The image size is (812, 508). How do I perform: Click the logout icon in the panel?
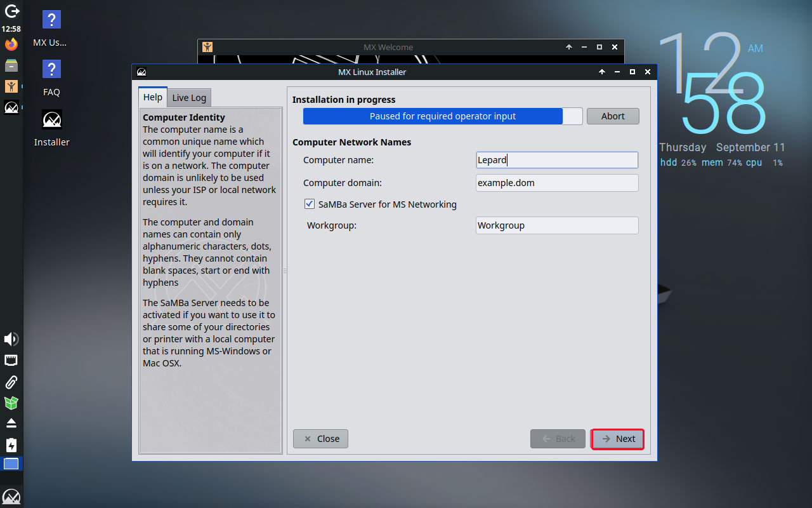[11, 11]
